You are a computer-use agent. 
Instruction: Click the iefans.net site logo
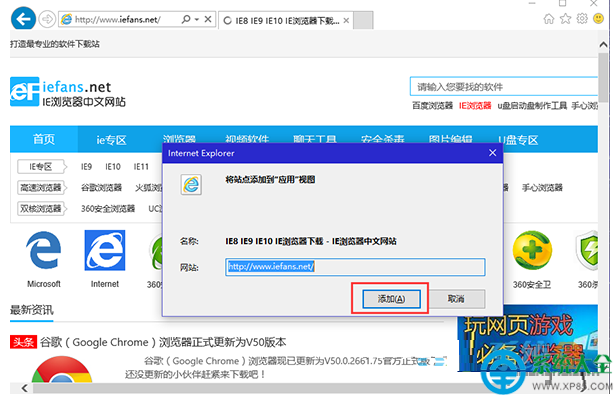point(67,92)
